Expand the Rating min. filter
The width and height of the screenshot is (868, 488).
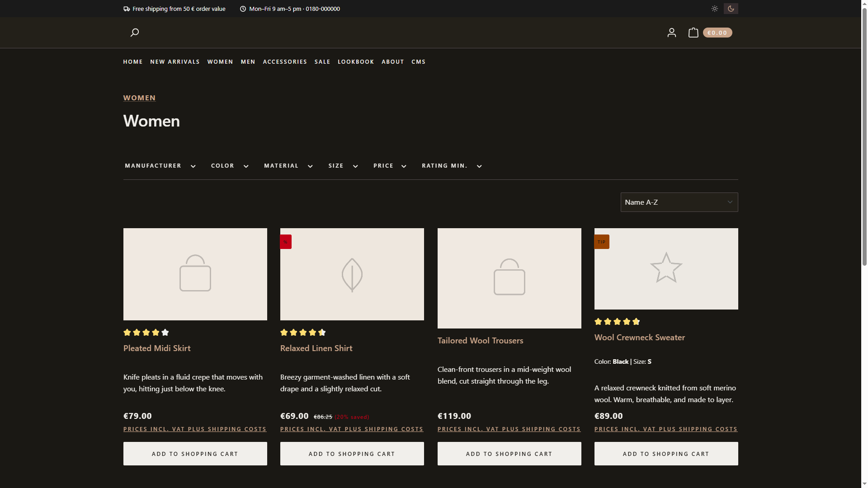click(x=452, y=166)
